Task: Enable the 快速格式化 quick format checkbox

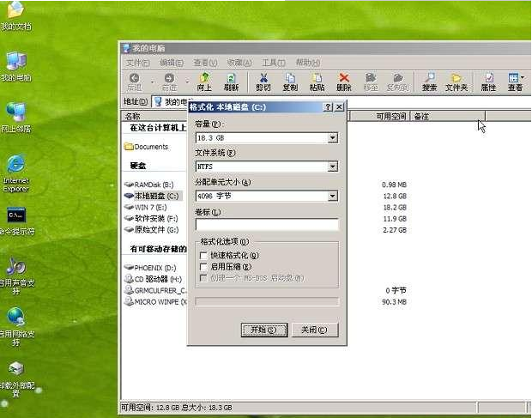Action: tap(203, 255)
